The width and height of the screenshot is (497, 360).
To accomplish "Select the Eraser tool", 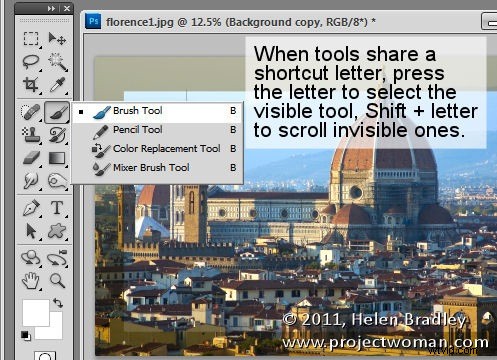I will [x=31, y=158].
